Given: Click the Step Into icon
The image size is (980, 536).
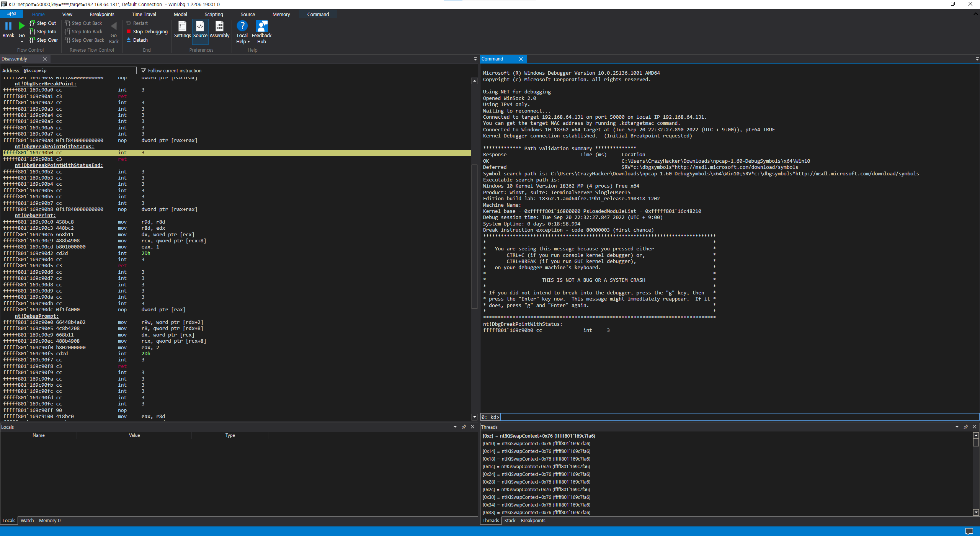Looking at the screenshot, I should tap(33, 32).
